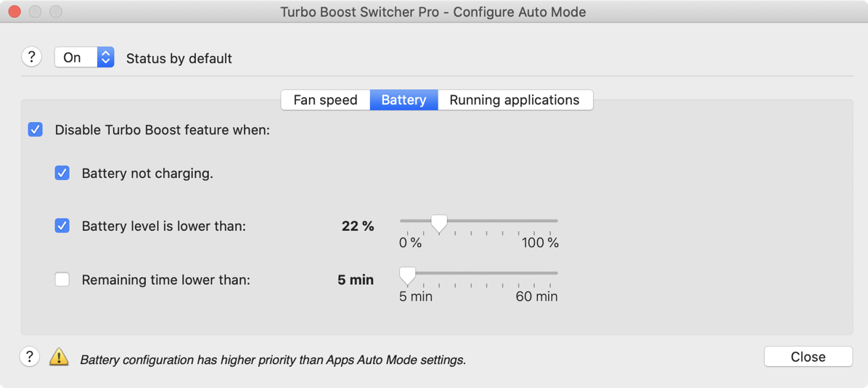Image resolution: width=868 pixels, height=388 pixels.
Task: Enable Remaining time lower than checkbox
Action: (x=62, y=279)
